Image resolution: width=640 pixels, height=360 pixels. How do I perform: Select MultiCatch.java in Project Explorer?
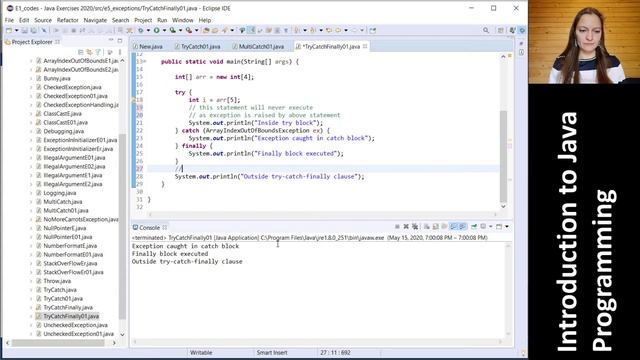click(x=63, y=202)
